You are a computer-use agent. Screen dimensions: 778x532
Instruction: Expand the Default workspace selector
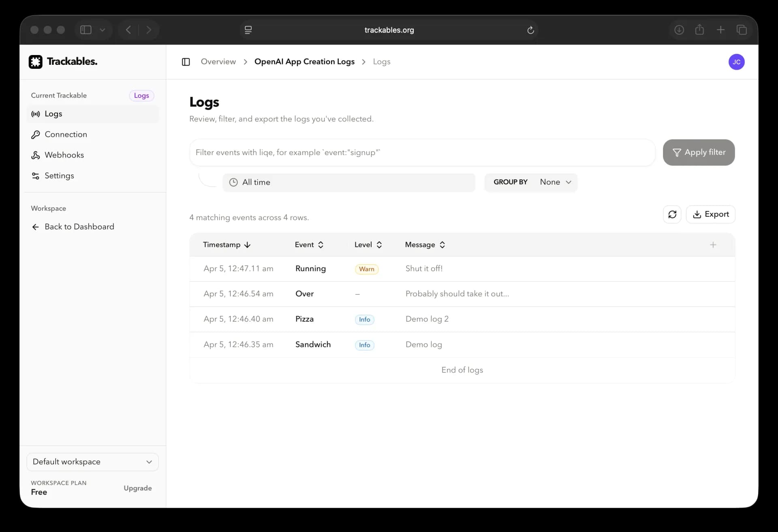(92, 462)
